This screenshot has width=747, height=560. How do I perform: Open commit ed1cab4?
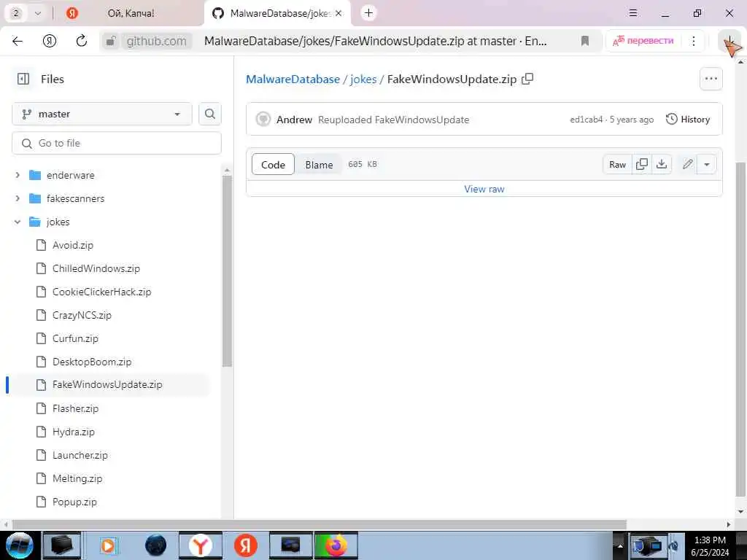(586, 120)
